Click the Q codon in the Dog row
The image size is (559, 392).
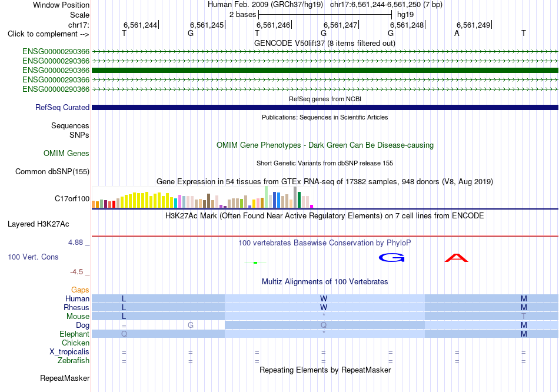[324, 325]
